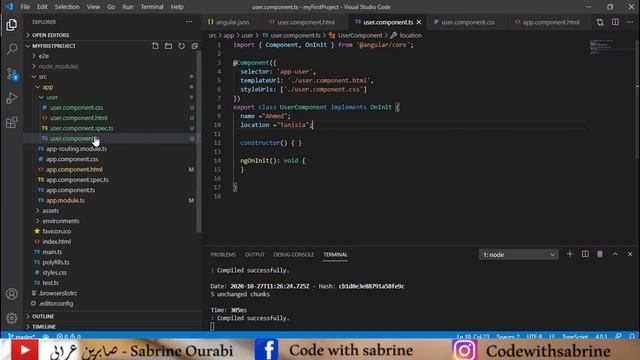Switch to the user.component.css tab
The image size is (640, 360).
(x=467, y=22)
